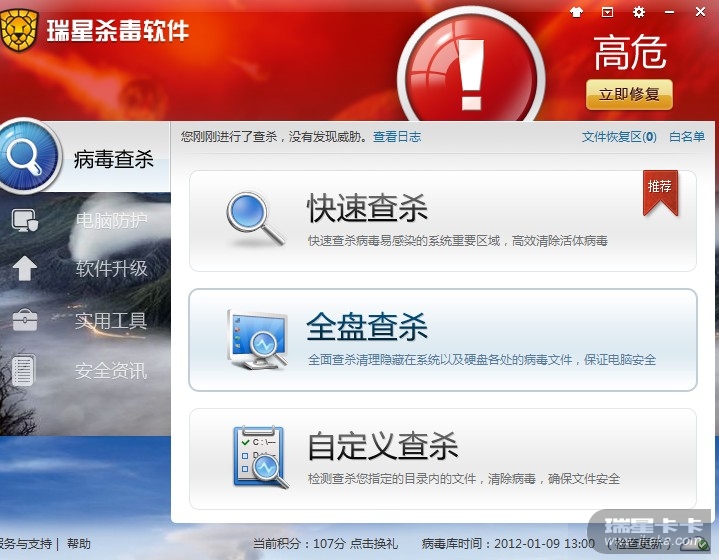Image resolution: width=719 pixels, height=560 pixels.
Task: Start the 快速查杀 quick scan
Action: (x=443, y=221)
